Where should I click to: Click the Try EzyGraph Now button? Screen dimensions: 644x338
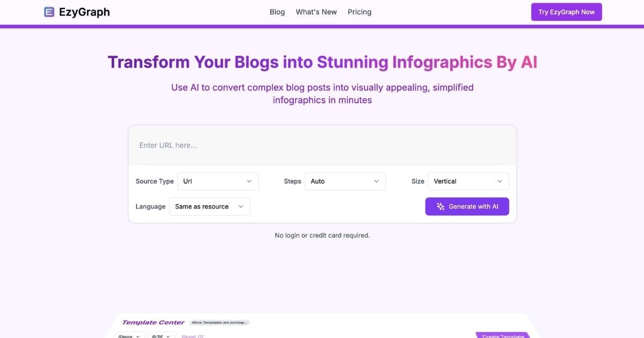pos(566,11)
